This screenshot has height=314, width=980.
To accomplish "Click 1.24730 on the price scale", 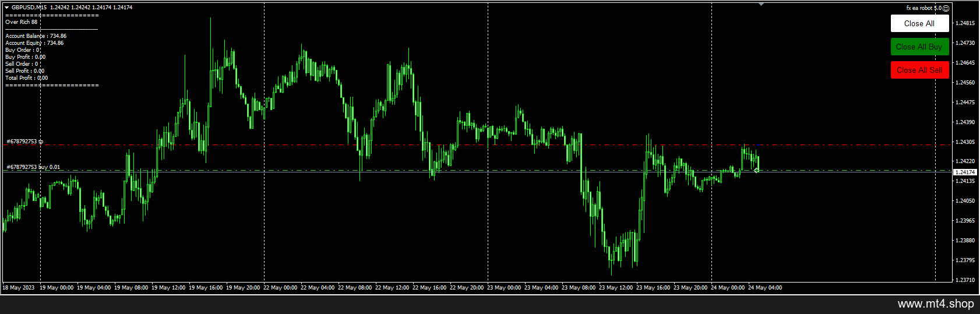I will point(965,43).
